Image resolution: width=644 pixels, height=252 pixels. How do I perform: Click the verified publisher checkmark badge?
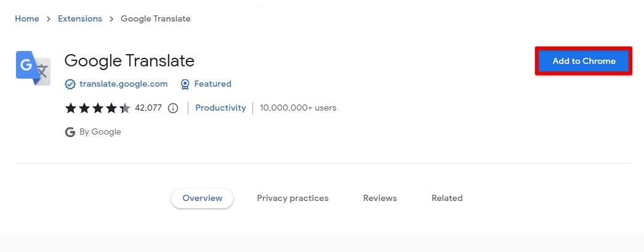click(x=70, y=84)
